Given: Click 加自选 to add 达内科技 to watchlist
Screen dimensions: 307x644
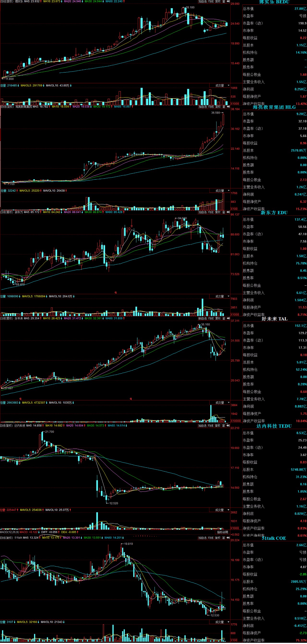Looking at the screenshot, I should click(x=202, y=426).
